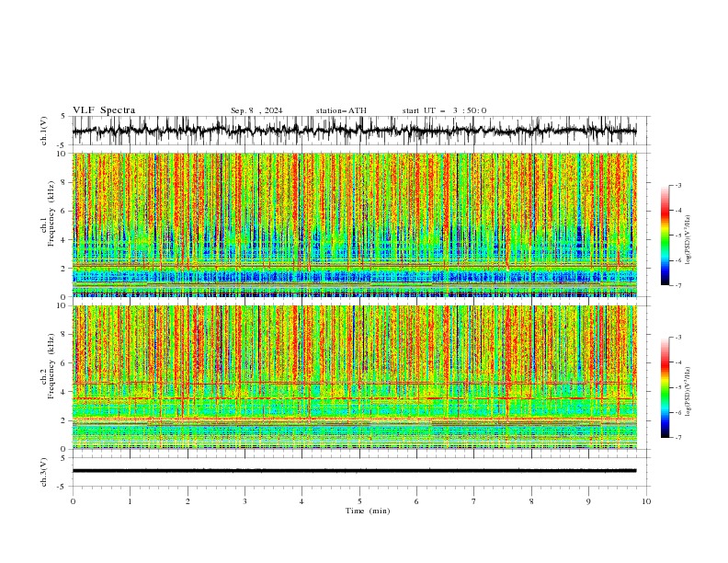728x563 pixels.
Task: Click the date "Sep. 8 , 2024"
Action: [x=256, y=110]
